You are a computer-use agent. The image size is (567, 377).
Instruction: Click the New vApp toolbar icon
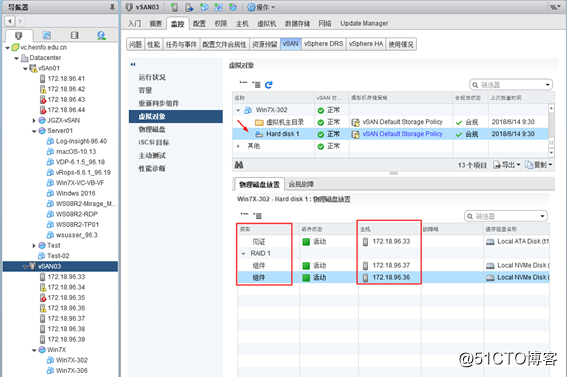point(218,7)
